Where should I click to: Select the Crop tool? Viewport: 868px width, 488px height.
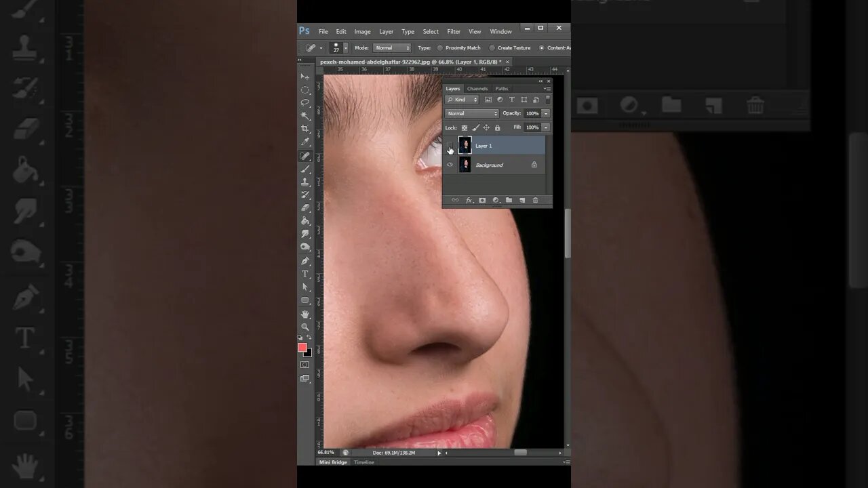305,129
